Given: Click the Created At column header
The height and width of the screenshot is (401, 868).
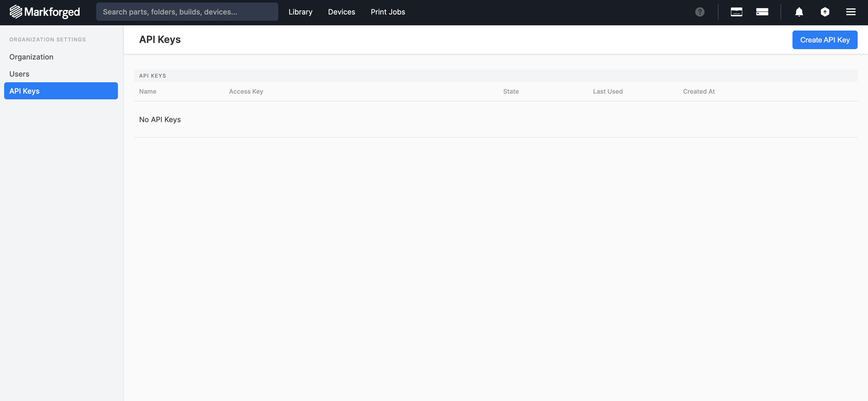Looking at the screenshot, I should tap(699, 91).
